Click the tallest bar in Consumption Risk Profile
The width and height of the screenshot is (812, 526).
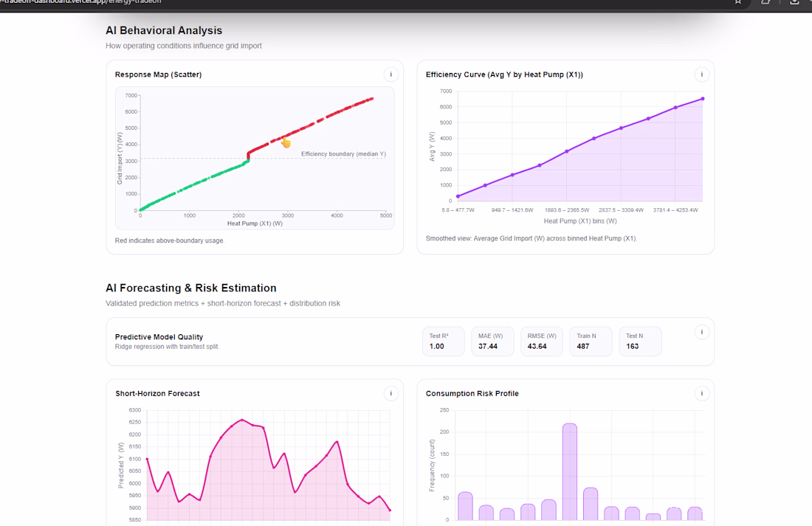pos(570,471)
